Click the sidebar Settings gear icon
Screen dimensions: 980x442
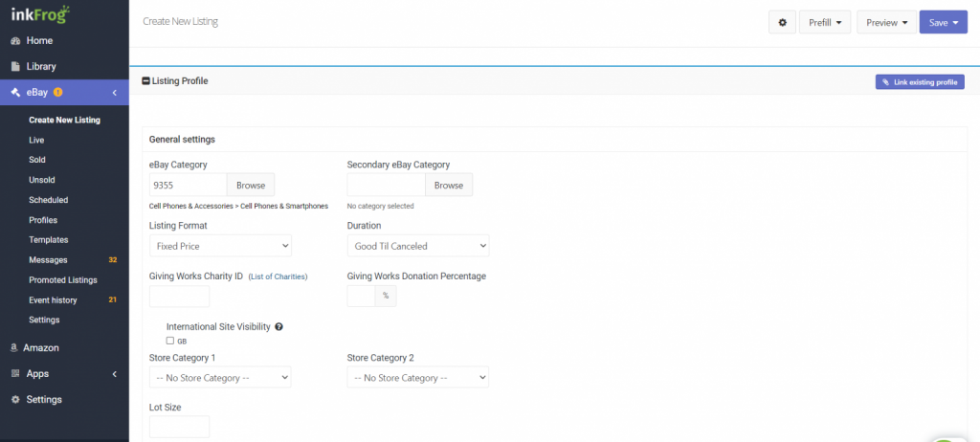click(x=15, y=400)
